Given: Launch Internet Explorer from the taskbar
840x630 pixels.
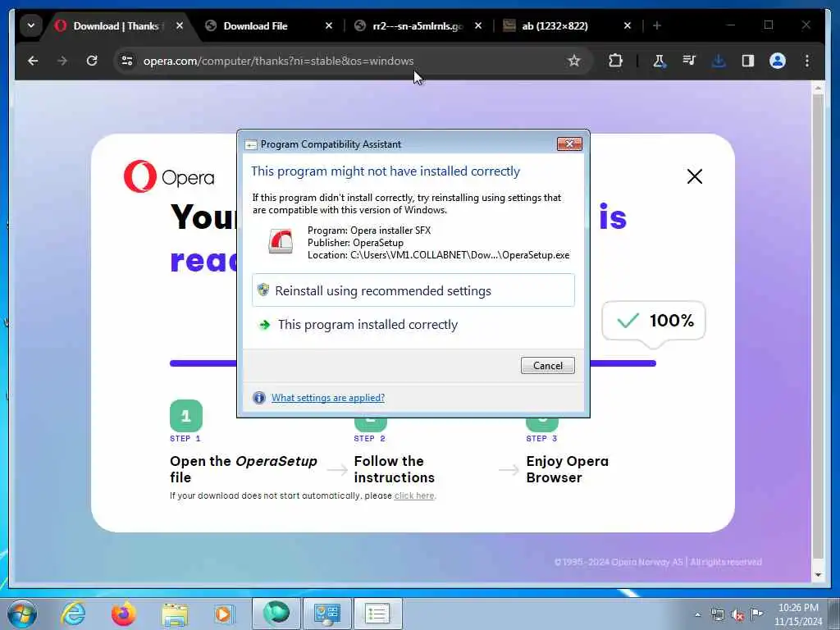Looking at the screenshot, I should (x=73, y=614).
